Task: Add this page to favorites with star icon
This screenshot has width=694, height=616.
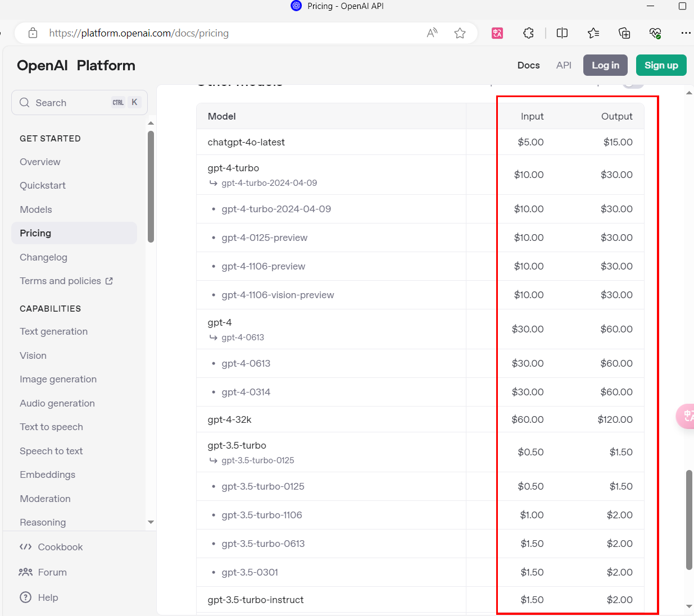Action: 460,33
